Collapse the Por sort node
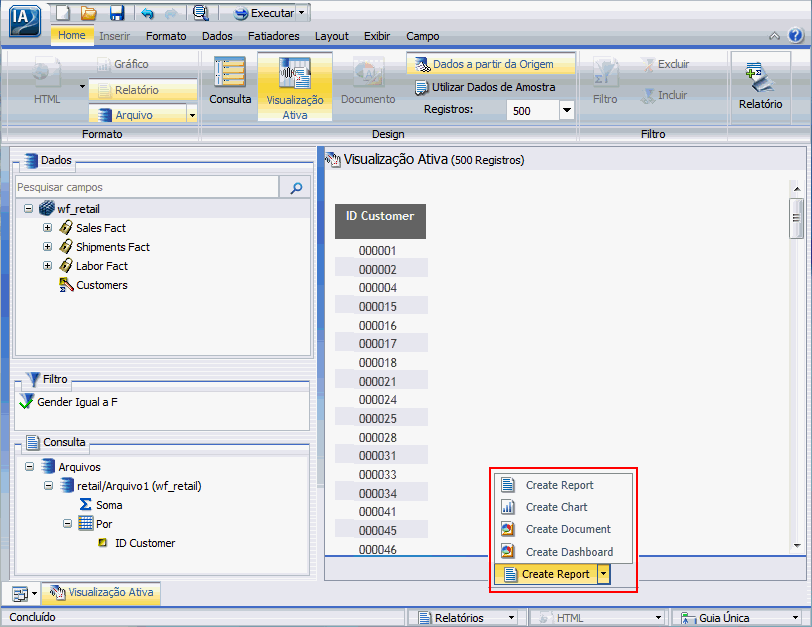This screenshot has height=627, width=812. tap(67, 523)
